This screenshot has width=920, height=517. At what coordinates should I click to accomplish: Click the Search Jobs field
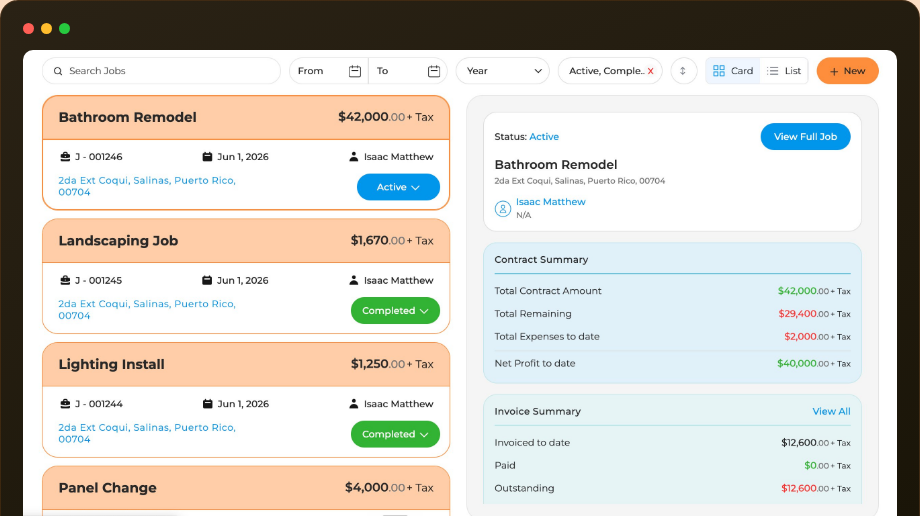pyautogui.click(x=161, y=71)
